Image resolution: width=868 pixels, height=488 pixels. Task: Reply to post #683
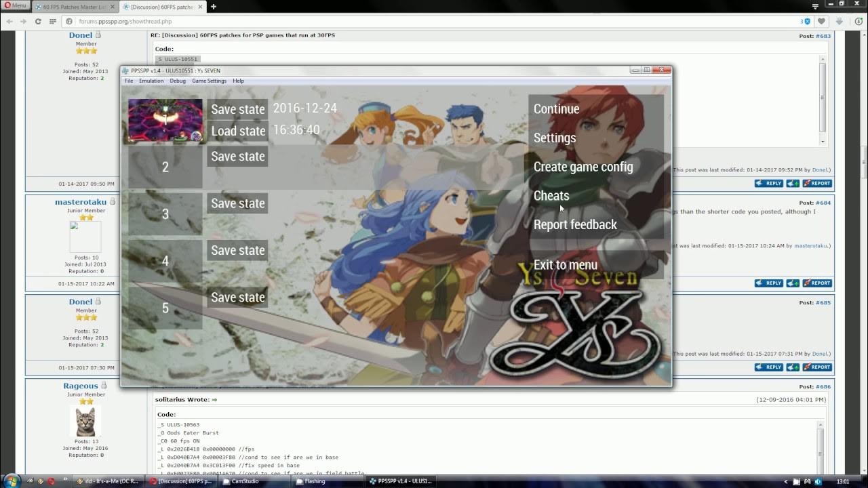pyautogui.click(x=769, y=183)
